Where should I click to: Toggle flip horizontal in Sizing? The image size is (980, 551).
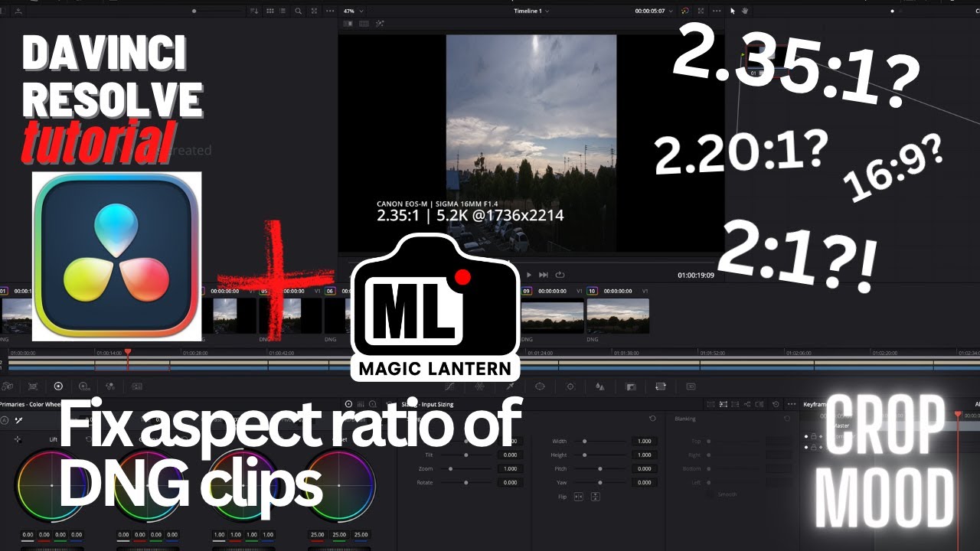pos(578,497)
